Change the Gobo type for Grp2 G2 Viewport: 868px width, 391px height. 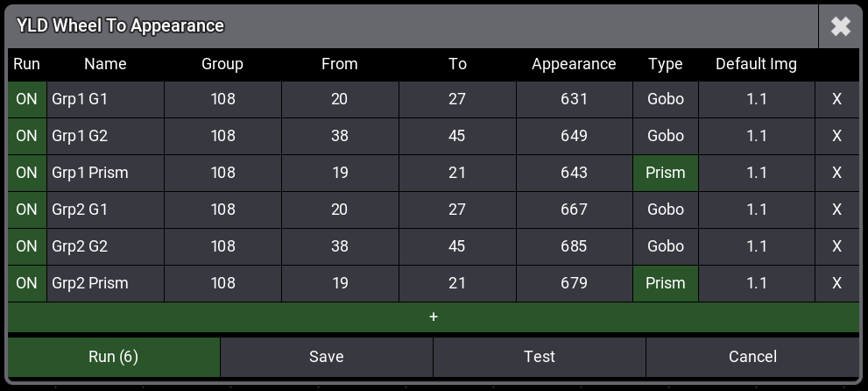[x=665, y=246]
